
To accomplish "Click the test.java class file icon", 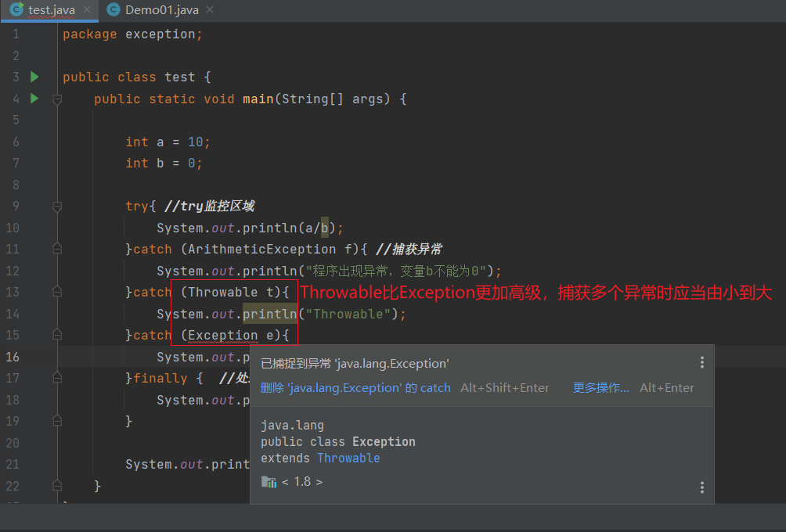I will click(16, 9).
